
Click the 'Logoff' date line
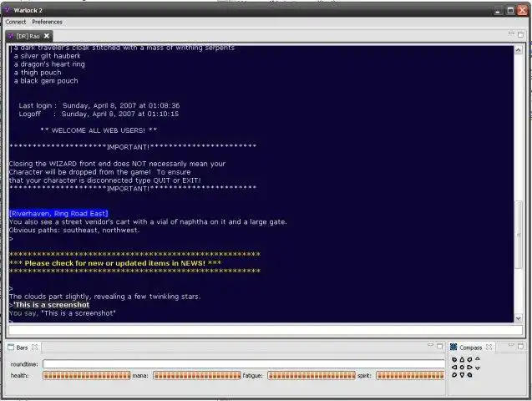[99, 114]
